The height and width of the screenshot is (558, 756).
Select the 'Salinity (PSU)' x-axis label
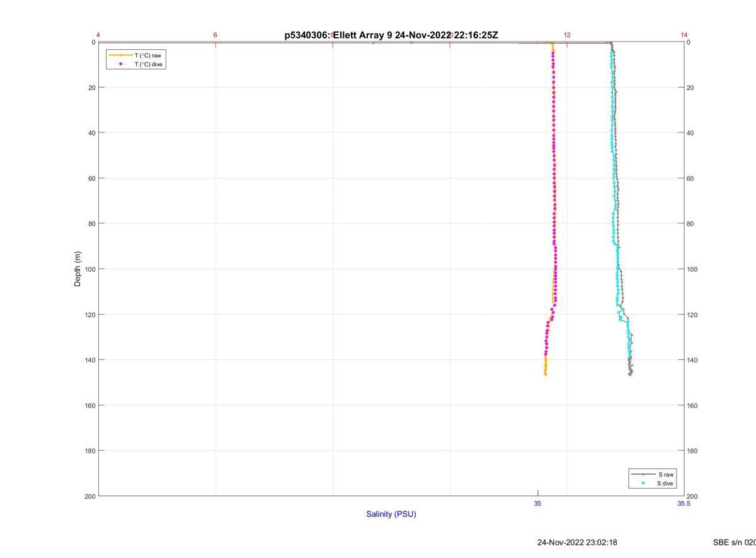(x=391, y=514)
